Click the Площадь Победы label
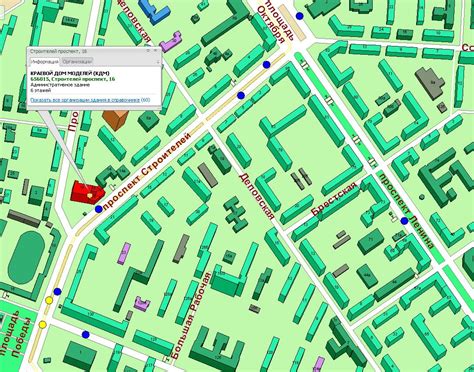This screenshot has width=474, height=372. [15, 334]
